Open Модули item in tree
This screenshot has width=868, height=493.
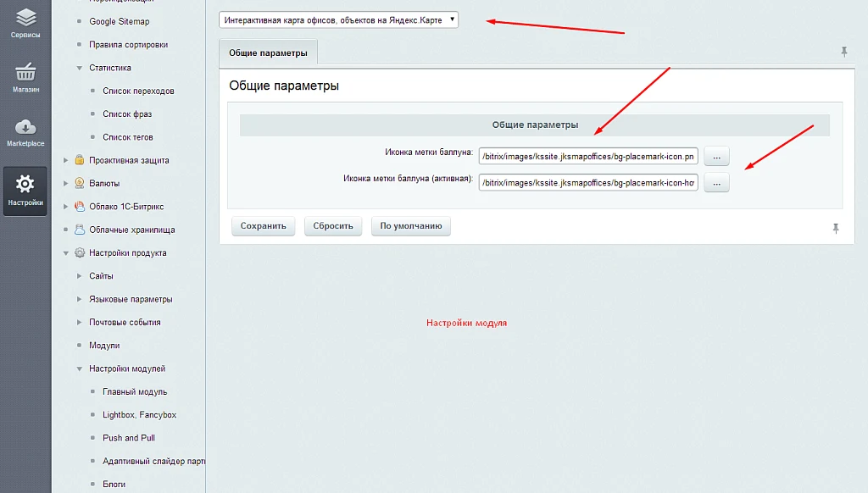(x=104, y=346)
